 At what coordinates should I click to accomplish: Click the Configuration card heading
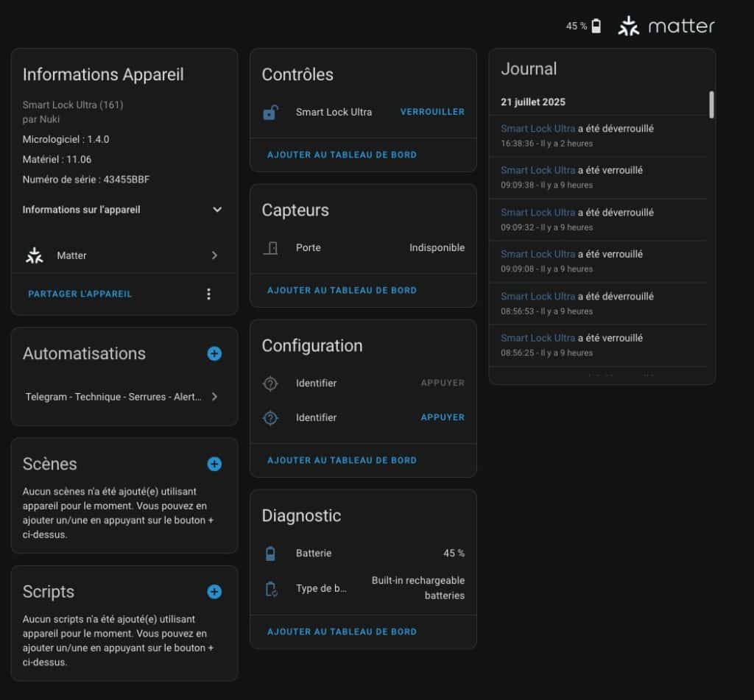tap(312, 346)
